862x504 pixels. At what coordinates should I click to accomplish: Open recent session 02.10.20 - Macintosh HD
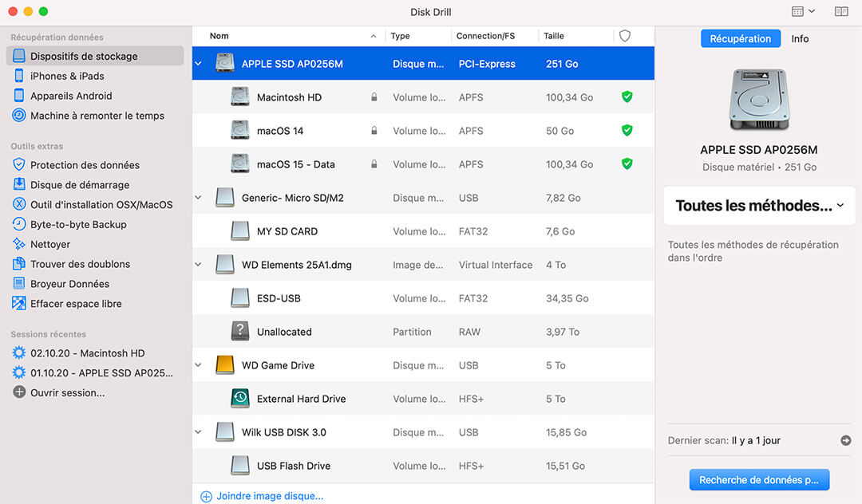click(94, 353)
